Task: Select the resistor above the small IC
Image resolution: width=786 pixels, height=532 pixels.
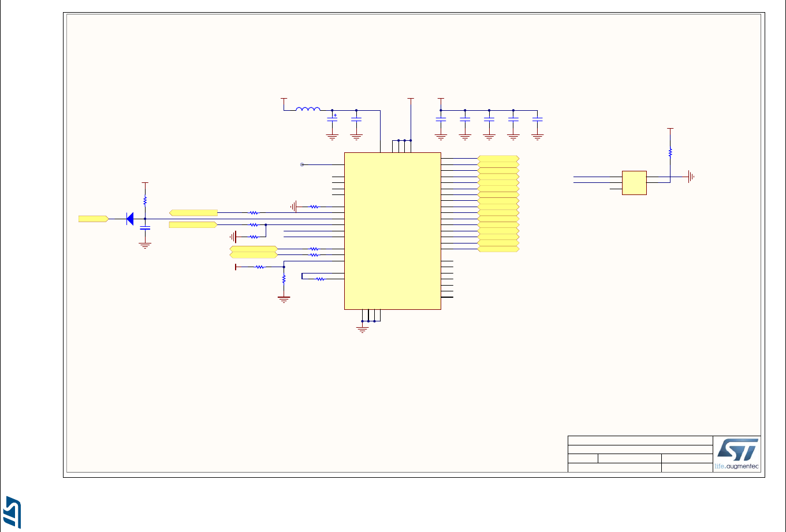Action: tap(670, 152)
